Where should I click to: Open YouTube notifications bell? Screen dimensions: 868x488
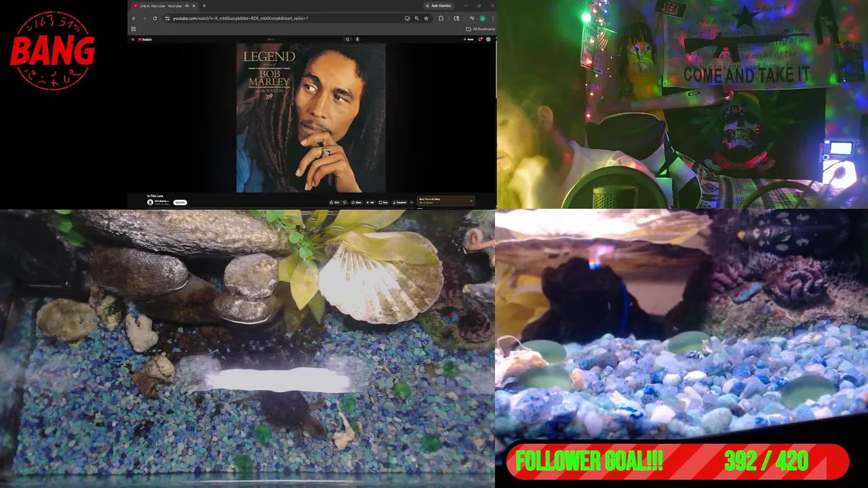(480, 39)
